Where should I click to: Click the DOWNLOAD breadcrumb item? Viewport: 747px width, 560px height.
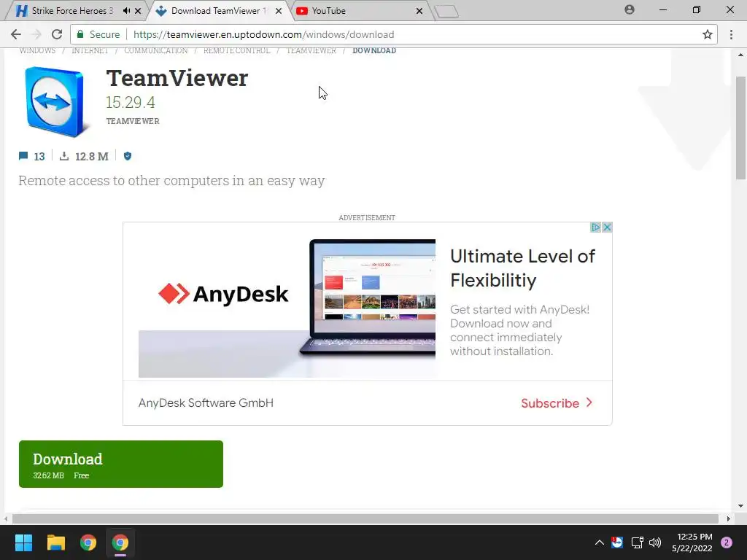374,50
